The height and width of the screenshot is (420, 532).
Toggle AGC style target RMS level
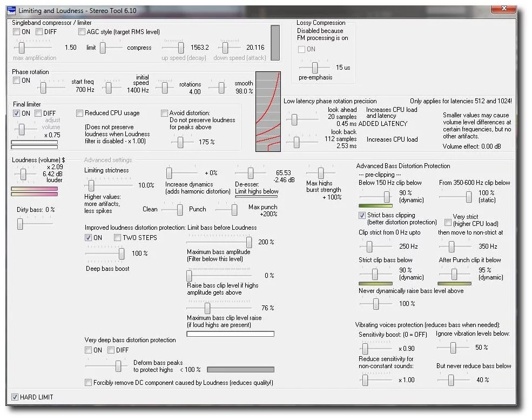click(82, 32)
